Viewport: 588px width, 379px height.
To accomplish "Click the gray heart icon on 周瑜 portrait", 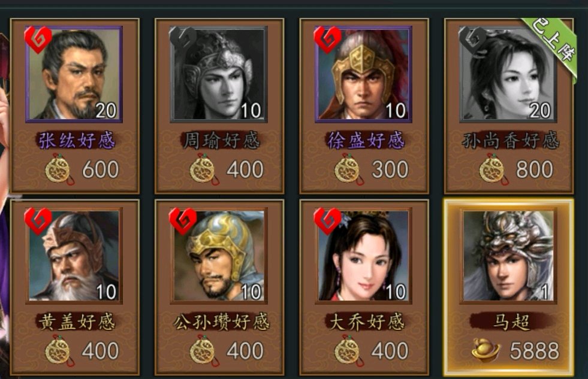I will point(183,40).
